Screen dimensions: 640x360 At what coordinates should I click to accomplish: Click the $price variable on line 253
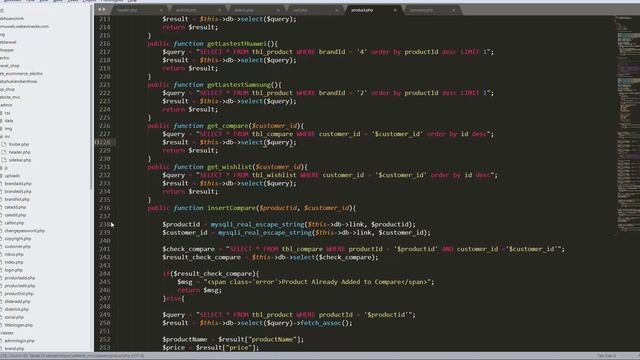[173, 348]
